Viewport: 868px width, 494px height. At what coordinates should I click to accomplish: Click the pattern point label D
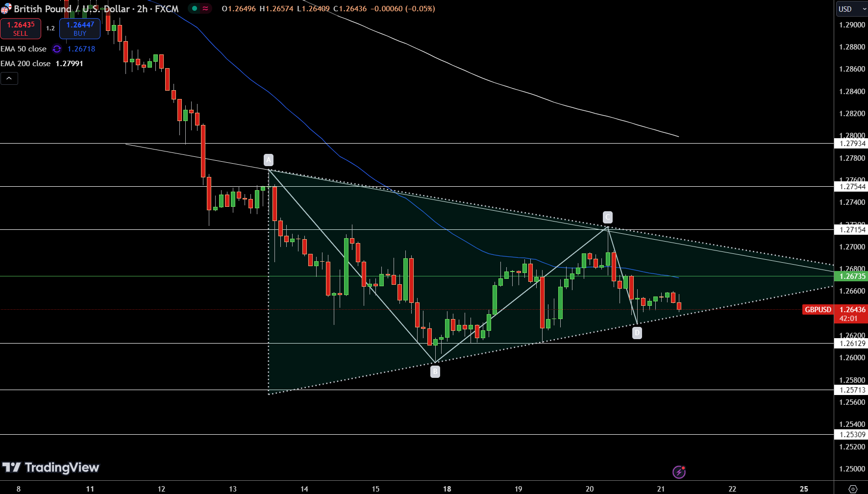tap(637, 333)
